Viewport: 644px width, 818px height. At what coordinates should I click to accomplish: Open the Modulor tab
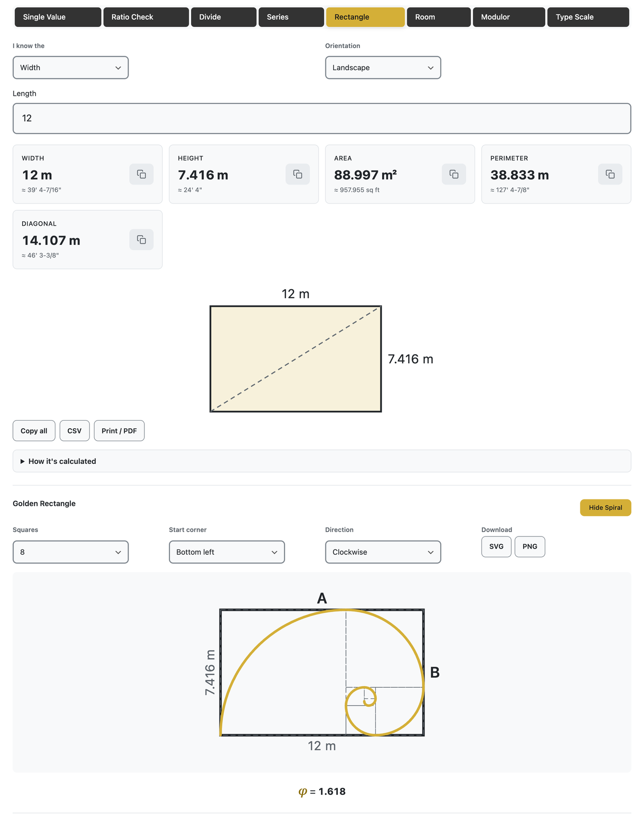(x=509, y=17)
